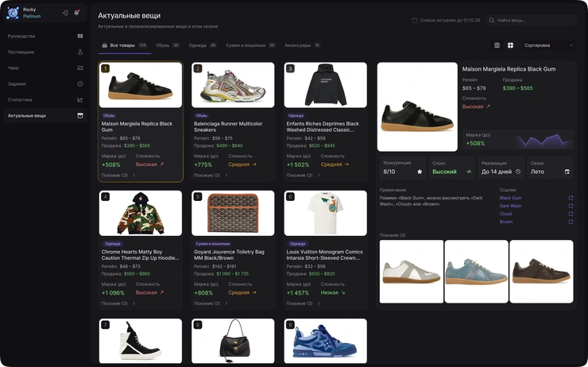Image resolution: width=588 pixels, height=367 pixels.
Task: Click the book icon beside Руководства
Action: (80, 36)
